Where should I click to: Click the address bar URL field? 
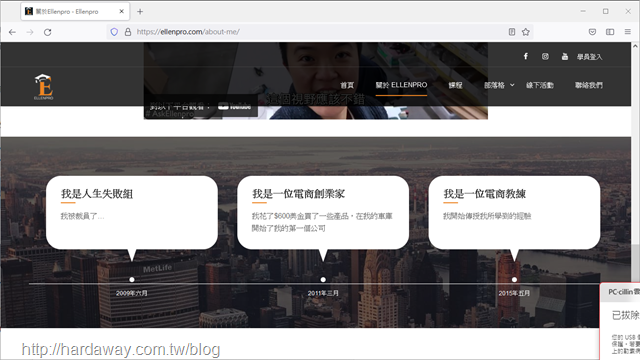[320, 32]
